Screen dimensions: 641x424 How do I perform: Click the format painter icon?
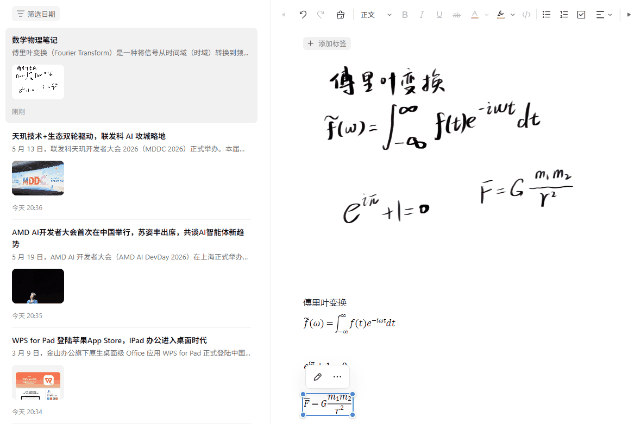340,15
